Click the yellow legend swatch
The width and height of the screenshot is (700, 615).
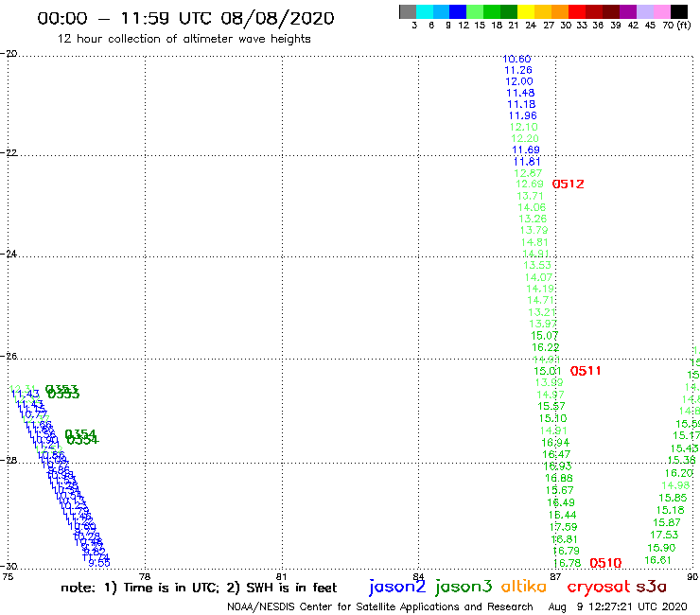526,11
